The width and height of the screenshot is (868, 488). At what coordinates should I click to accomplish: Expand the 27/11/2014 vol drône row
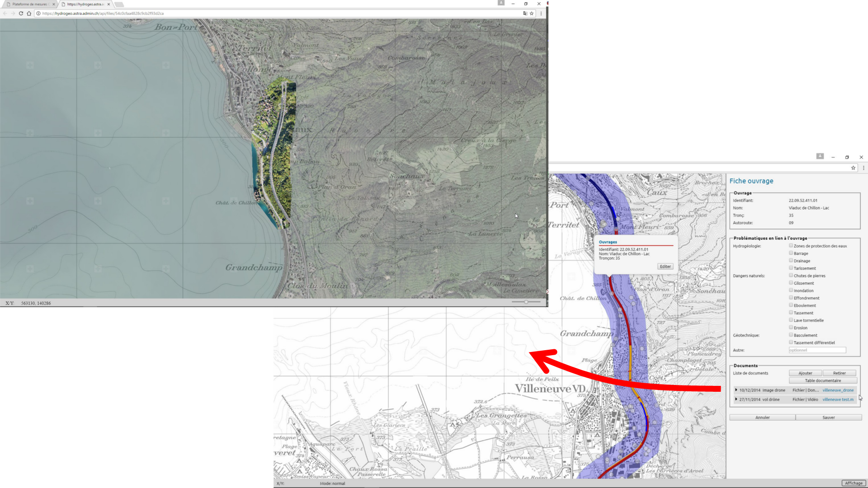click(736, 399)
